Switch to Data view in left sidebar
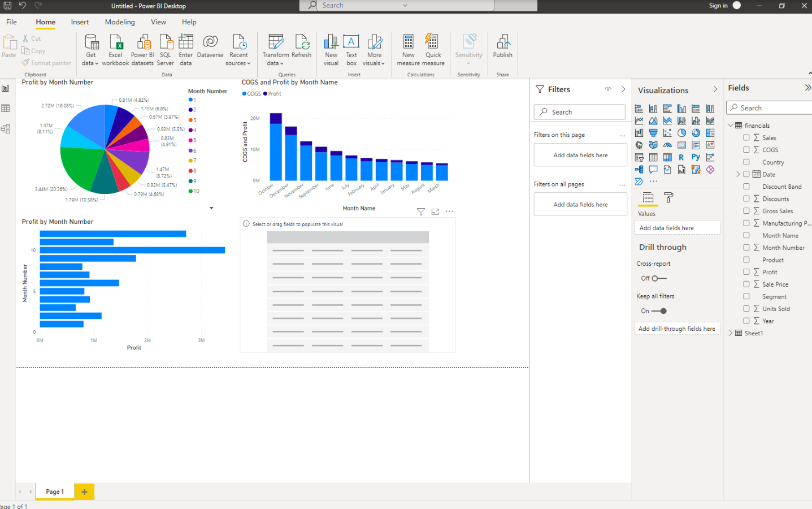Image resolution: width=812 pixels, height=509 pixels. 6,109
